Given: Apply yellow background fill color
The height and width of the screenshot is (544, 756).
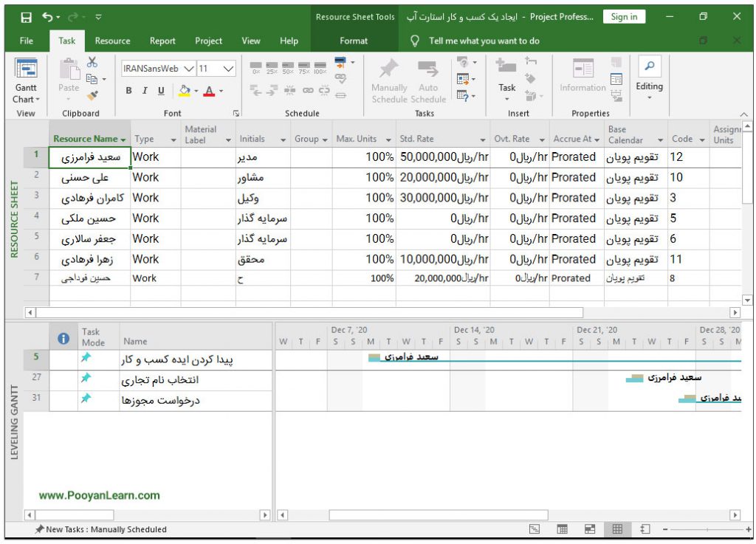Looking at the screenshot, I should click(184, 91).
